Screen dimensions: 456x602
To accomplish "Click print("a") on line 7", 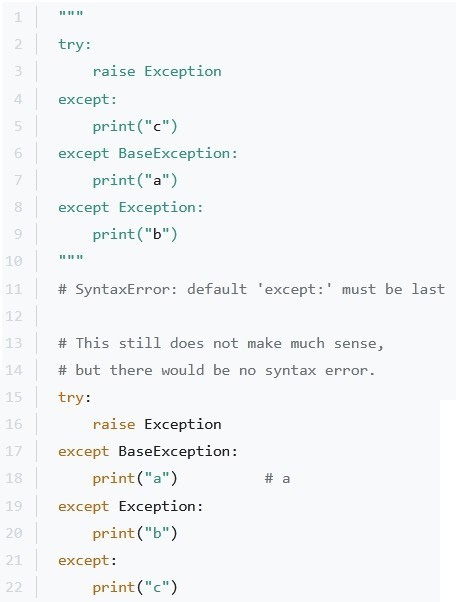I will point(135,180).
